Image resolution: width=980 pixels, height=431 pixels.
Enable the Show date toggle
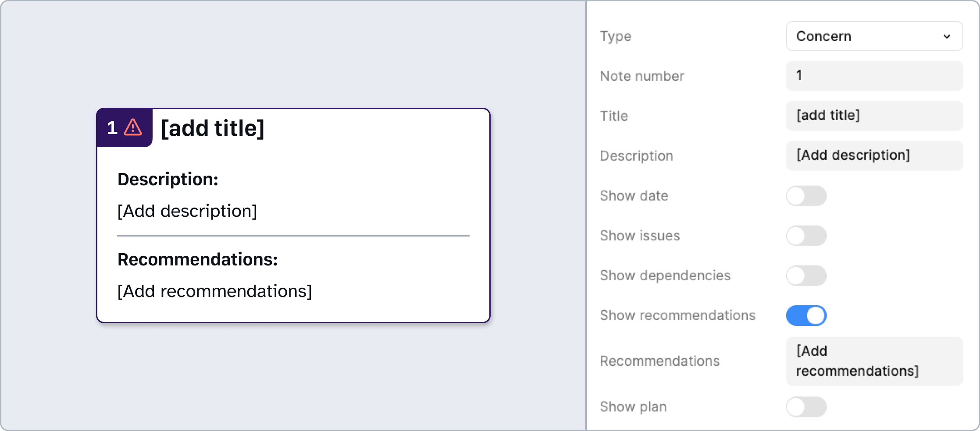(806, 196)
